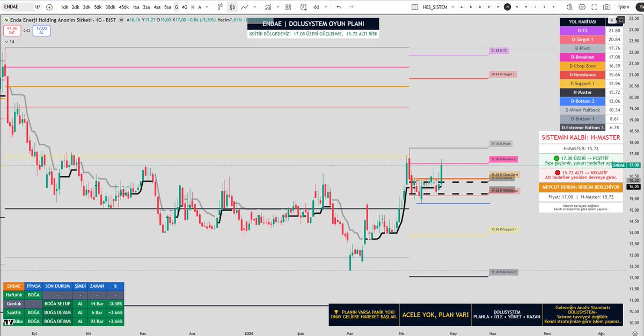The image size is (644, 336).
Task: Redo the last chart action
Action: point(352,8)
